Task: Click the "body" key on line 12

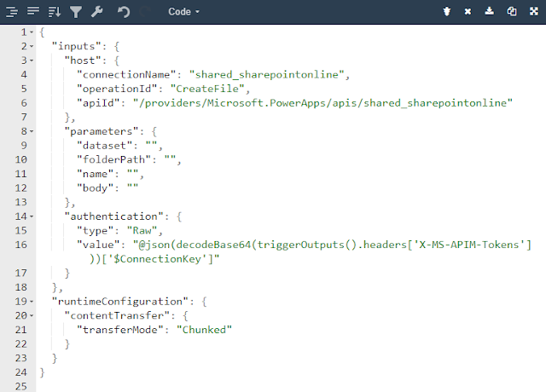Action: pos(95,187)
